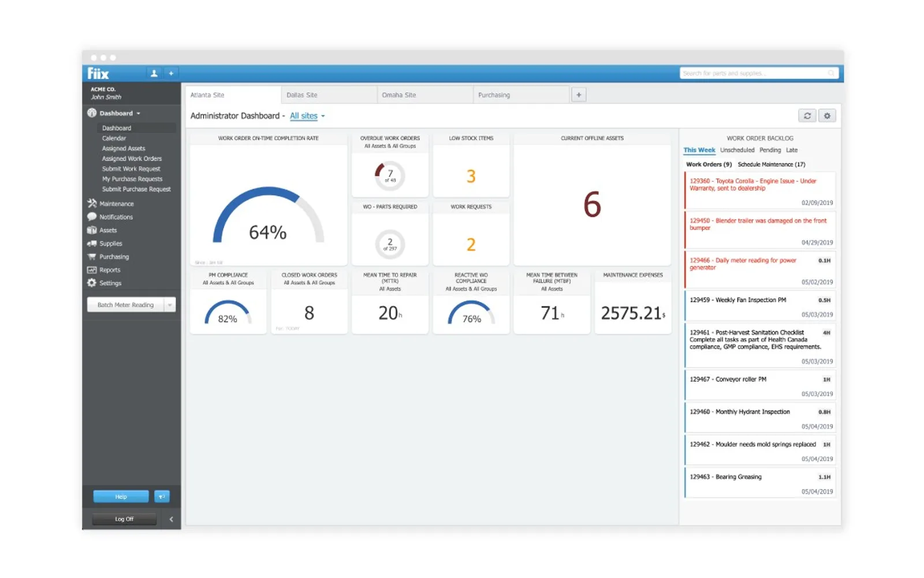Switch to Omaha Site tab
The image size is (924, 578).
click(425, 95)
